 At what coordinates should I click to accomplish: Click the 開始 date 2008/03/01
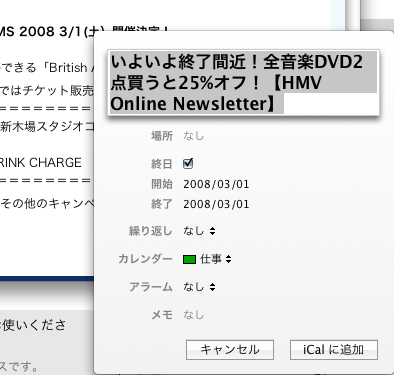(216, 184)
